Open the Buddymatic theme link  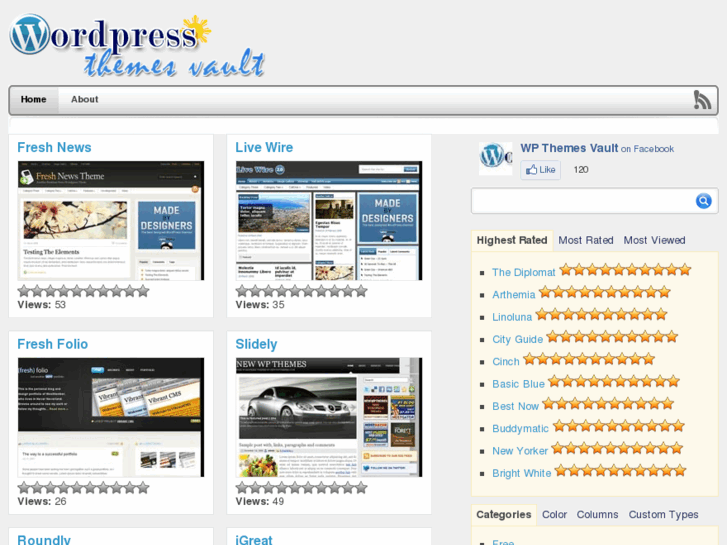[x=520, y=429]
